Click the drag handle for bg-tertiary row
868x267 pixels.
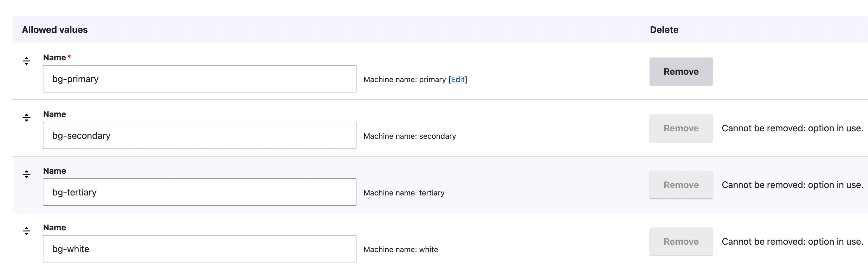27,175
